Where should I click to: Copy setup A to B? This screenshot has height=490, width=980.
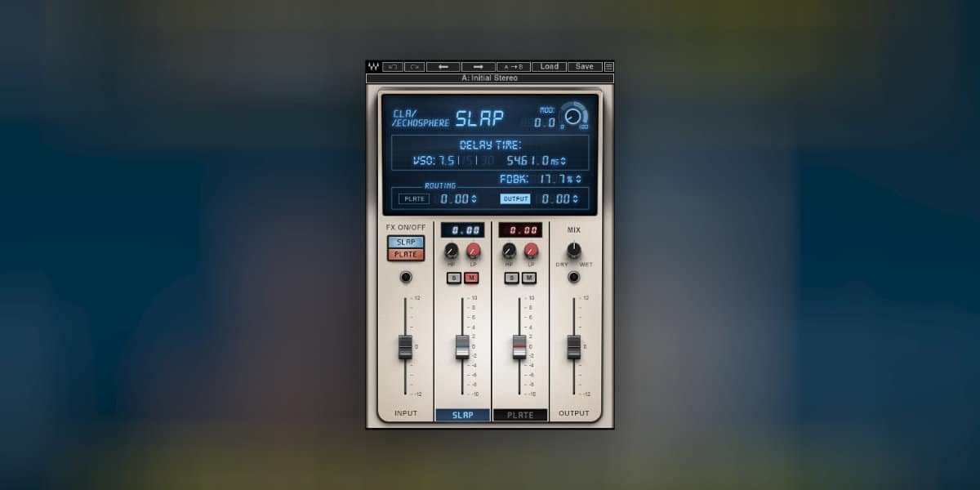pyautogui.click(x=514, y=67)
